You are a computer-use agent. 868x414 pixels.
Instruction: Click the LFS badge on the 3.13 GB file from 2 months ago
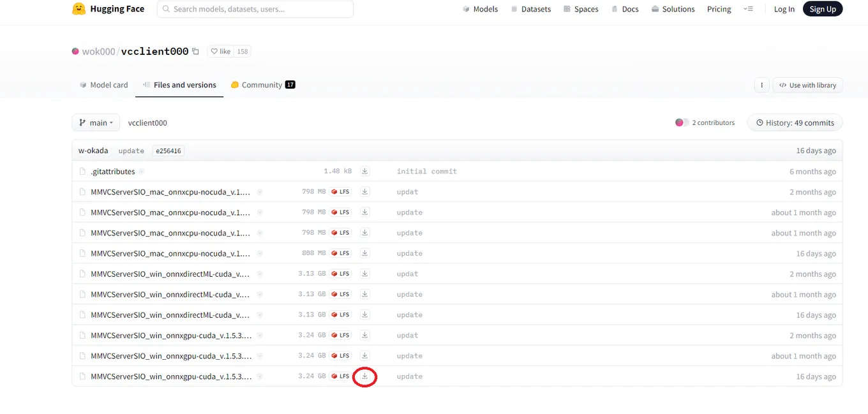(340, 274)
